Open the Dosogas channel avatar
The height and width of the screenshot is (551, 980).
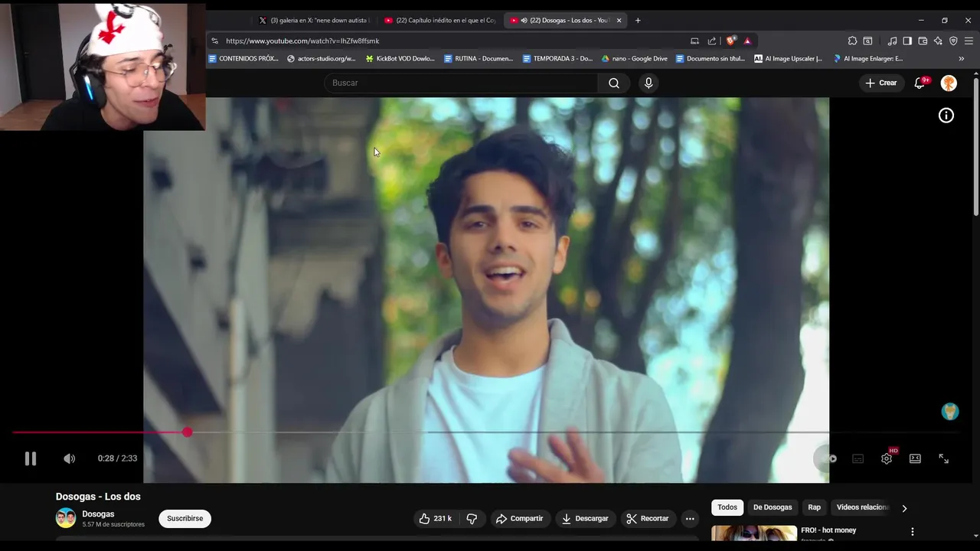pyautogui.click(x=66, y=518)
